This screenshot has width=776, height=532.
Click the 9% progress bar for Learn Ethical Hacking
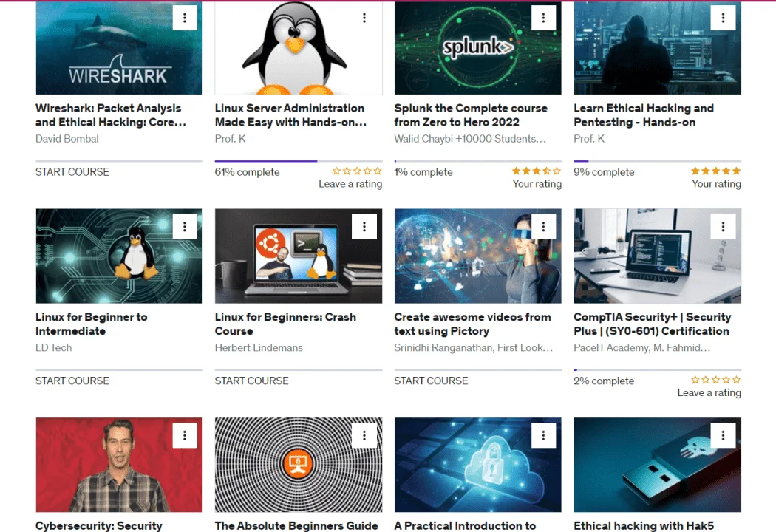pyautogui.click(x=657, y=161)
